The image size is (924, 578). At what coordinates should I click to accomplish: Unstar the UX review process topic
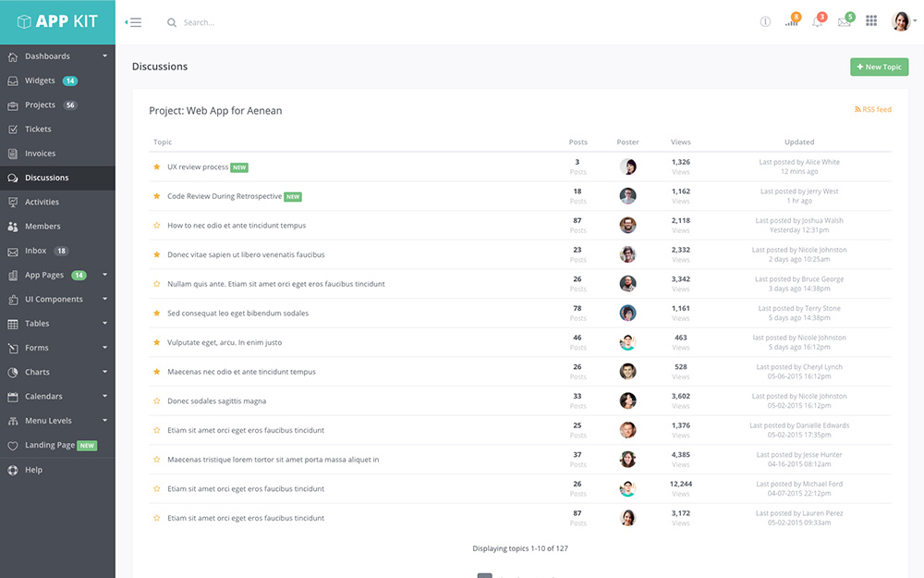click(157, 167)
